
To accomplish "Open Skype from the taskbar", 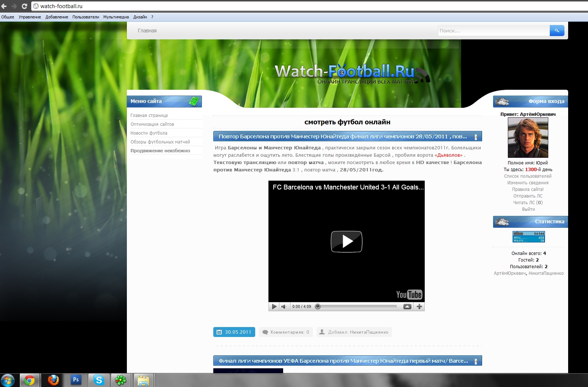I will (x=99, y=380).
